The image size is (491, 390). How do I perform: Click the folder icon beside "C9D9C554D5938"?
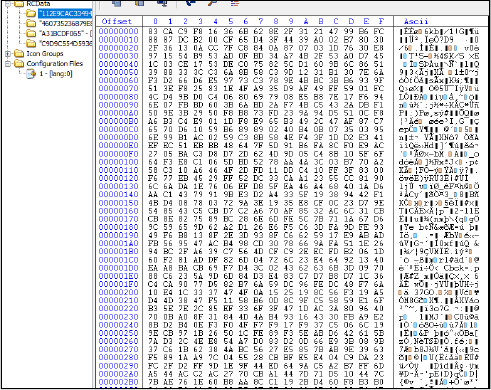coord(31,43)
